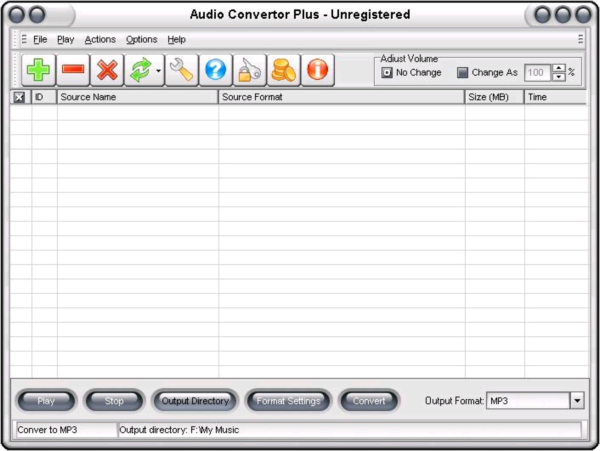Toggle the select-all checkbox in list header
Screen dimensions: 600x451
coord(19,97)
